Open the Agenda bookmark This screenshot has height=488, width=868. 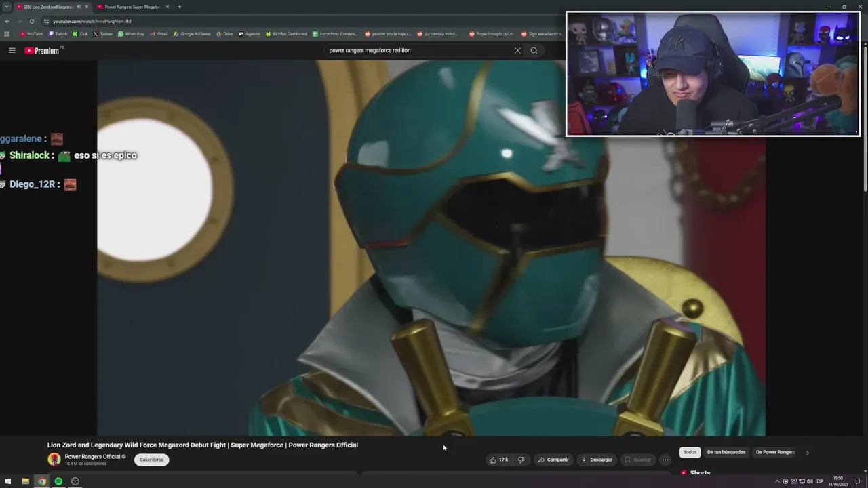click(249, 34)
